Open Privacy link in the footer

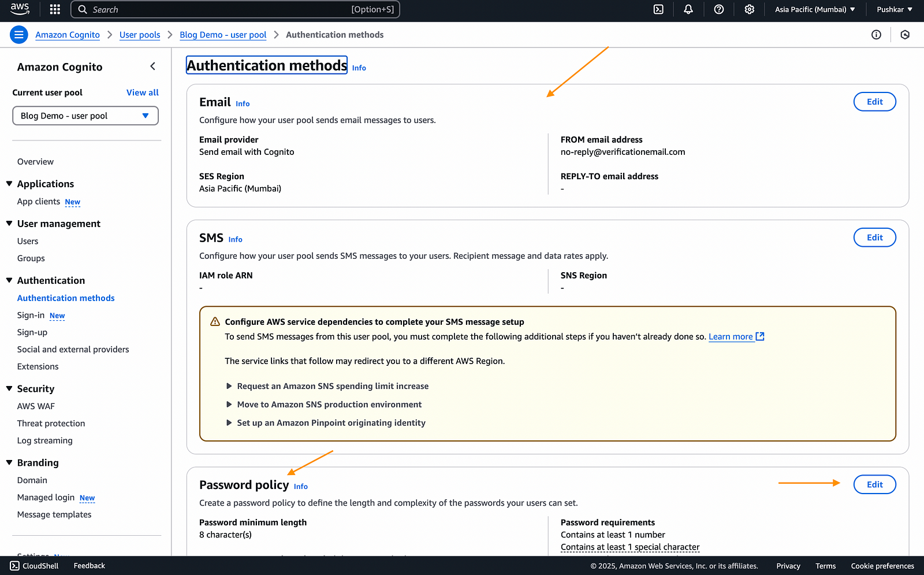coord(788,566)
